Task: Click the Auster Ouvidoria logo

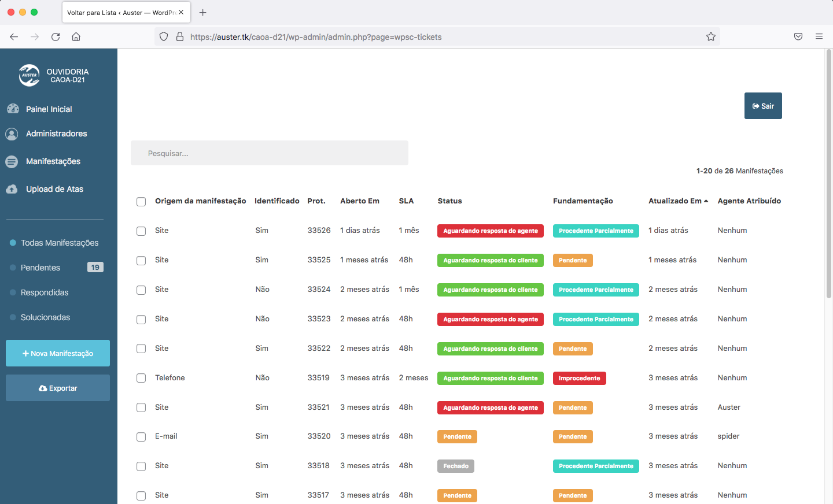Action: [x=30, y=75]
